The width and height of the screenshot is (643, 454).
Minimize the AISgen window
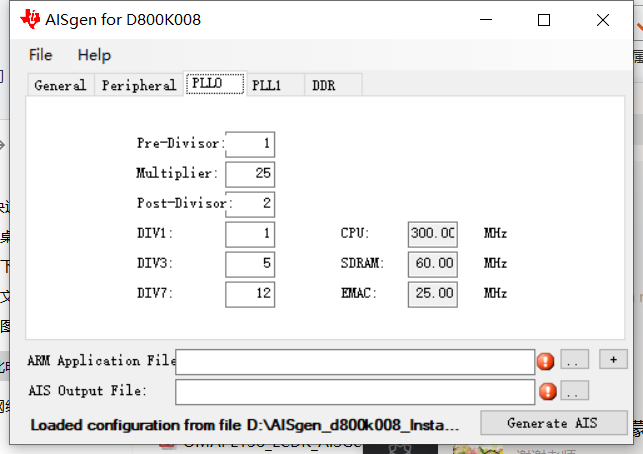point(486,20)
